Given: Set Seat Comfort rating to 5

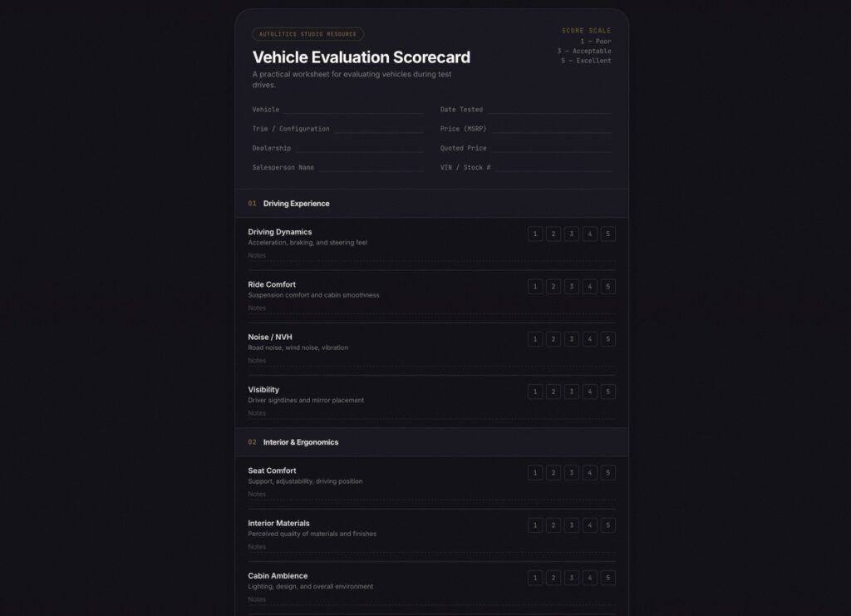Looking at the screenshot, I should 608,473.
